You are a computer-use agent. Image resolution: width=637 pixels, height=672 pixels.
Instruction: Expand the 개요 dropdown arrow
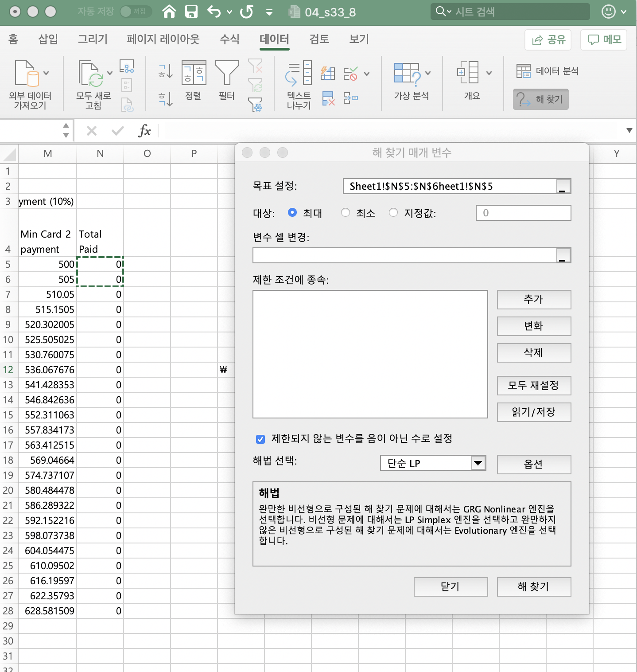(489, 73)
